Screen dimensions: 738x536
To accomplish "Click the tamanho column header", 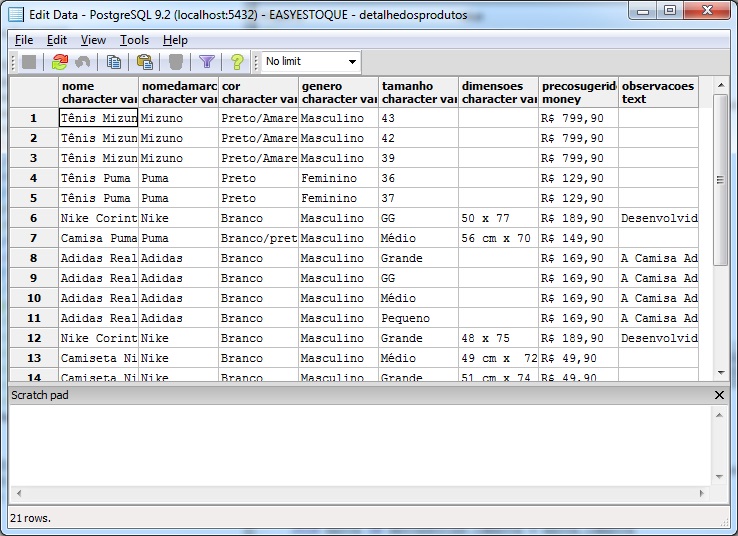I will [418, 92].
